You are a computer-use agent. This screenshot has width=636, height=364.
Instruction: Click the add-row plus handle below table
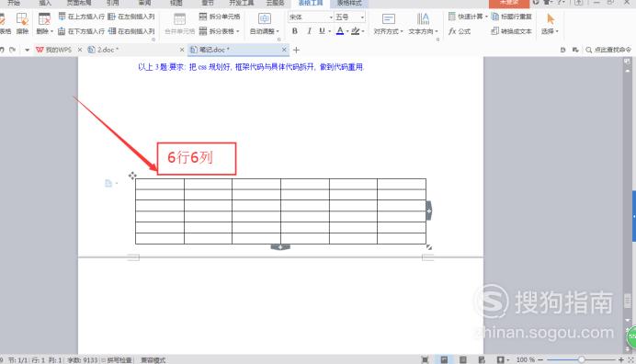click(280, 246)
